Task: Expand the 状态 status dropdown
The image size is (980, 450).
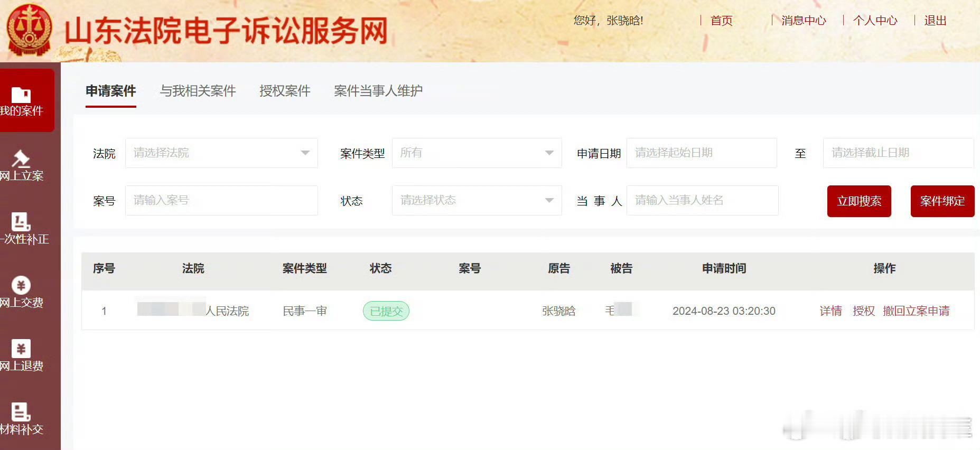Action: pos(477,200)
